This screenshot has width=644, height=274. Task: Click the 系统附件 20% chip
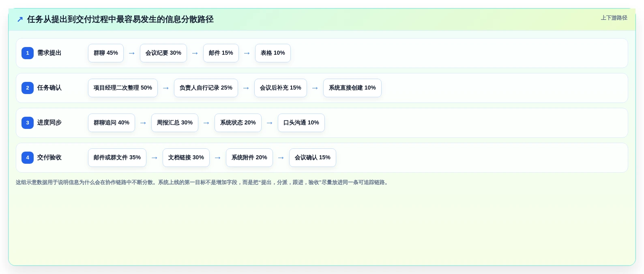pyautogui.click(x=249, y=158)
